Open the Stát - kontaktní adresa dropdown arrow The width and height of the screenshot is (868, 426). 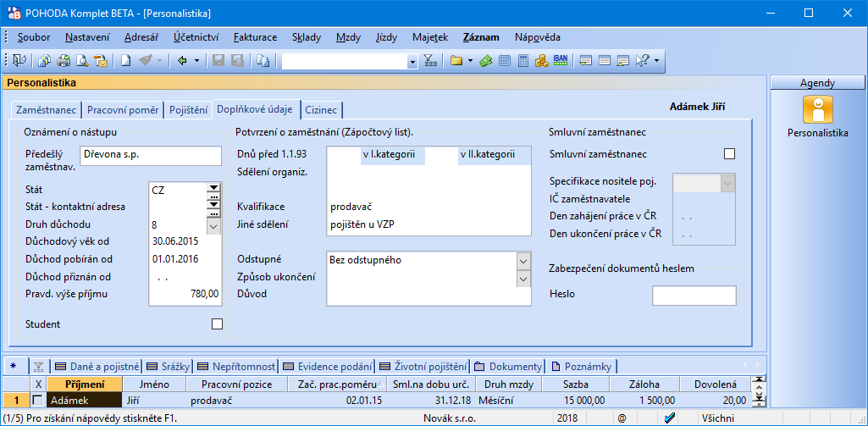(213, 204)
